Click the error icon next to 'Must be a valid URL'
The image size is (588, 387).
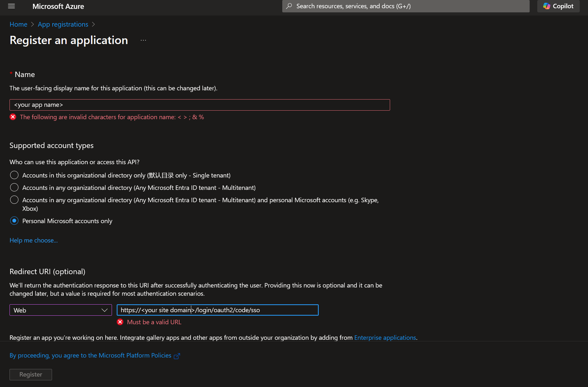(x=120, y=322)
